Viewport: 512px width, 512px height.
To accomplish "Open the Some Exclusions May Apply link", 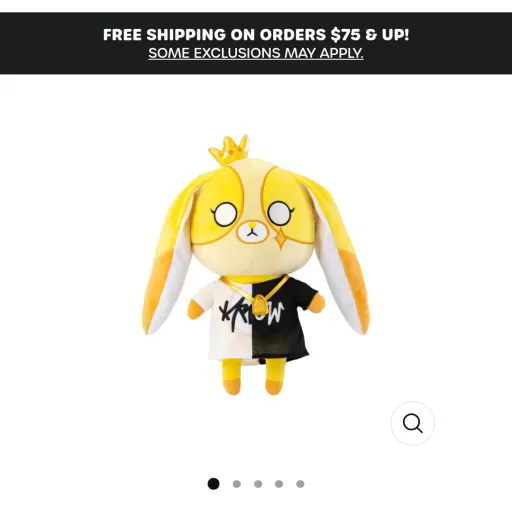I will pos(256,53).
